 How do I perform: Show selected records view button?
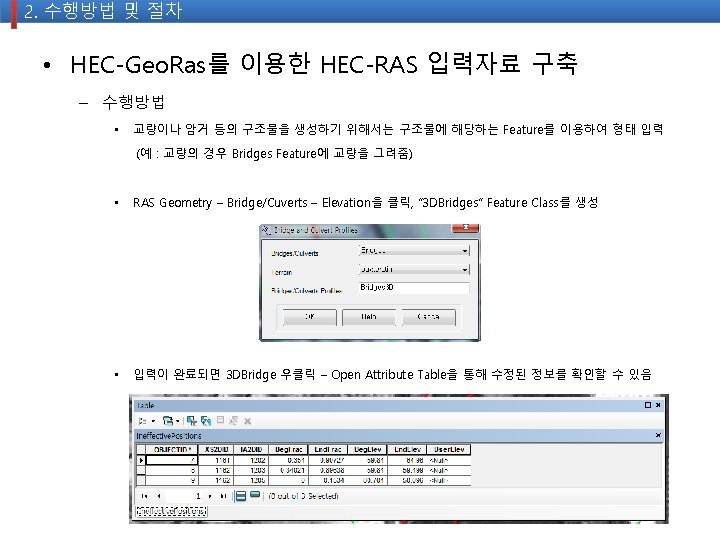click(x=255, y=495)
